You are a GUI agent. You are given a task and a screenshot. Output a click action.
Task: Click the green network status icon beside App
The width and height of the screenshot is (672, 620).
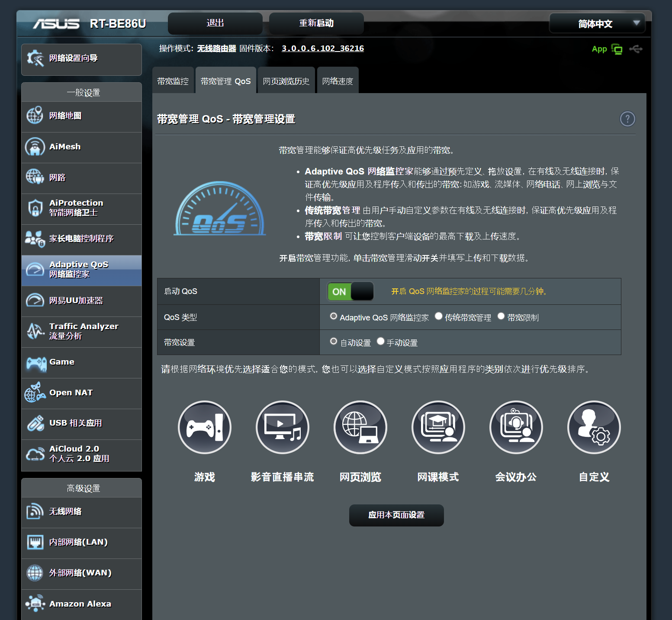[x=617, y=49]
